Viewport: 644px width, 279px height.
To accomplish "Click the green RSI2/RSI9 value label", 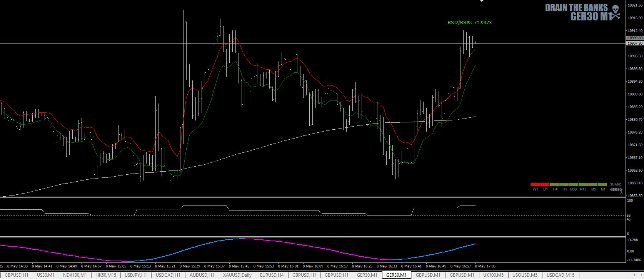I will [x=469, y=23].
